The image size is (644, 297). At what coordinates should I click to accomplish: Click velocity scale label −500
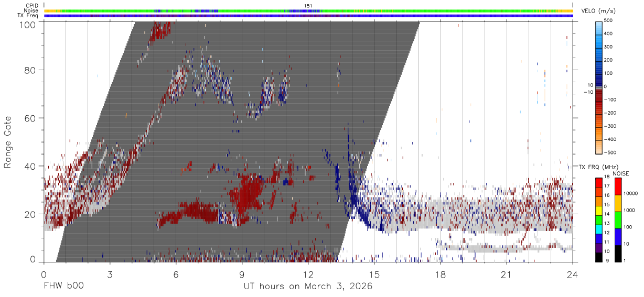(x=609, y=152)
